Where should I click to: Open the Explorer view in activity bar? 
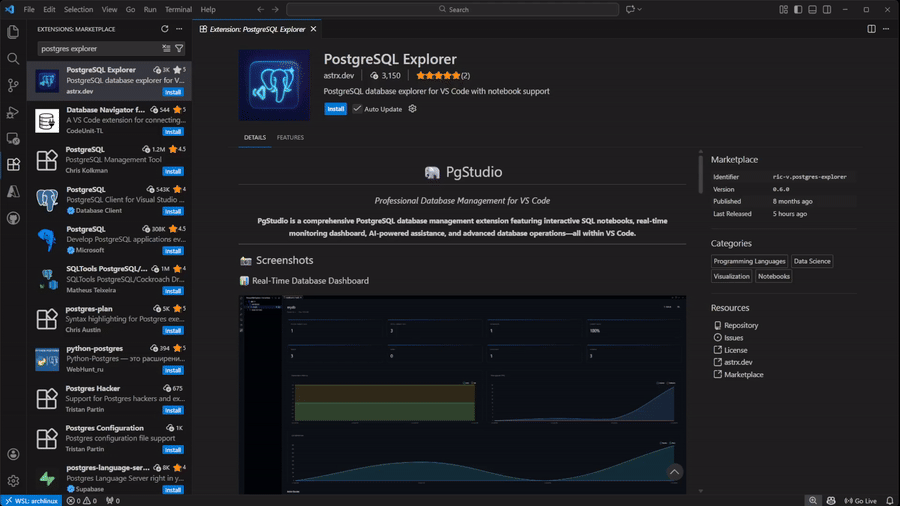click(13, 32)
